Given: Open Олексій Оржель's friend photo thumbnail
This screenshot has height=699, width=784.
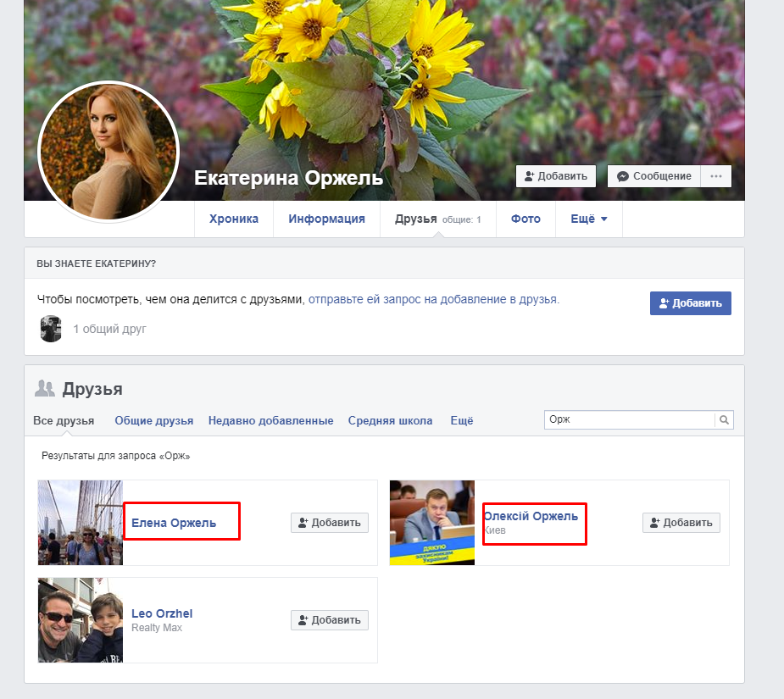Looking at the screenshot, I should coord(432,523).
